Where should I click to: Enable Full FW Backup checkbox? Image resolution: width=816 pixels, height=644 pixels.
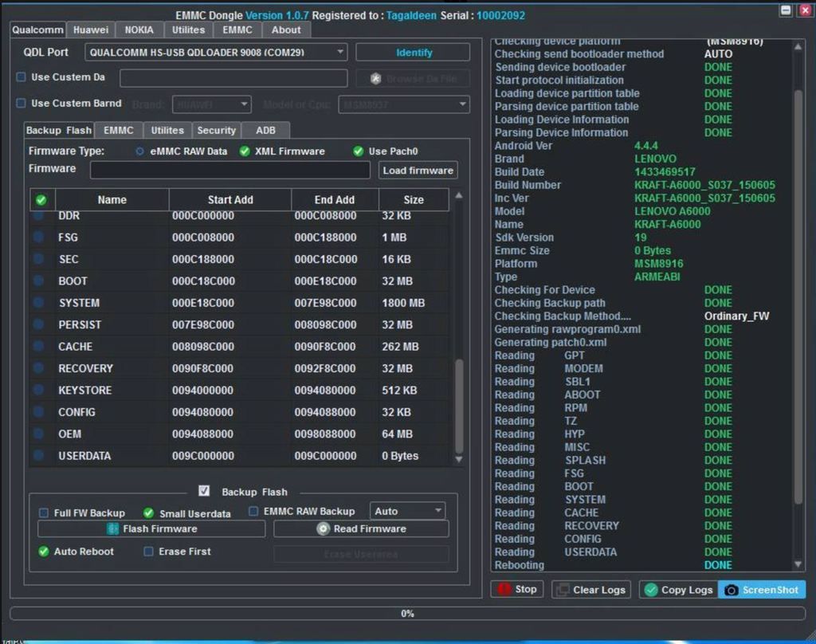tap(44, 512)
